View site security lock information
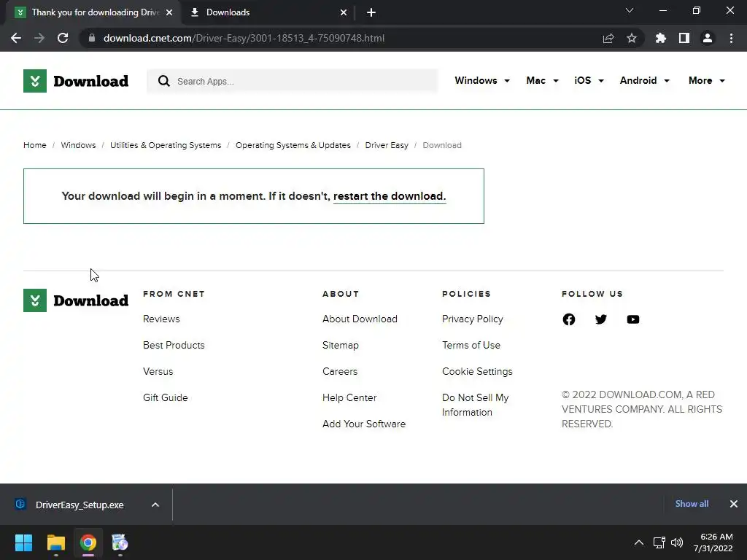The image size is (747, 560). click(92, 38)
